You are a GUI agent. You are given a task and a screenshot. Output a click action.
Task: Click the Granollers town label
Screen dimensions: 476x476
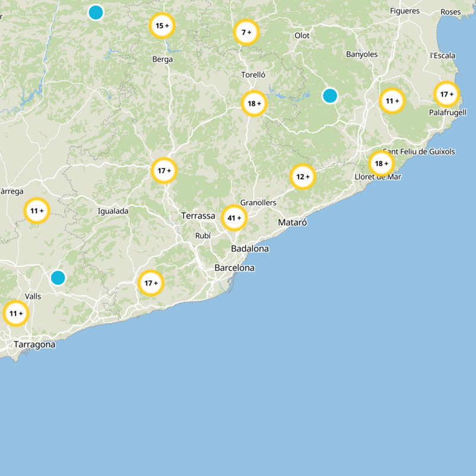tap(258, 202)
